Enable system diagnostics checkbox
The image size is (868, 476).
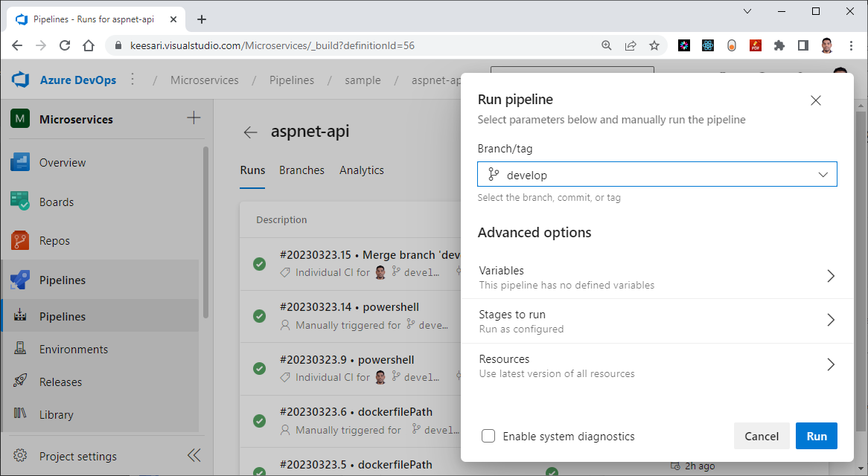(488, 436)
